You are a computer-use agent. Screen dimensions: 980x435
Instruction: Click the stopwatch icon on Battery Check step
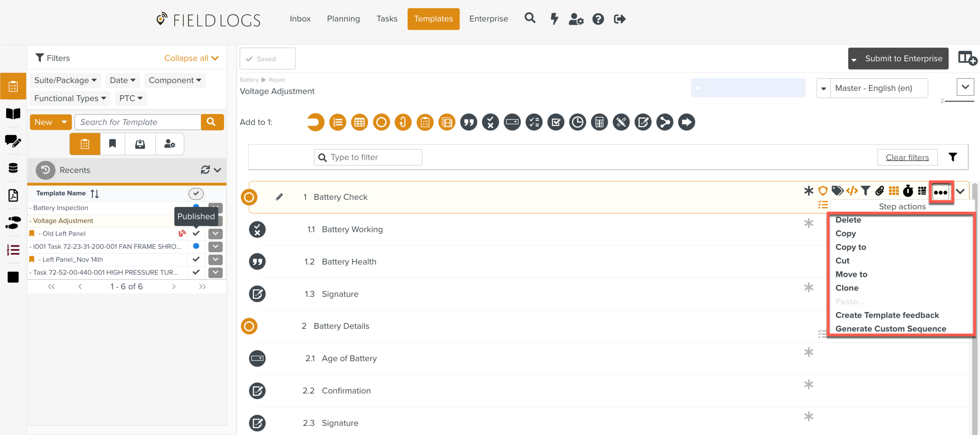[907, 191]
